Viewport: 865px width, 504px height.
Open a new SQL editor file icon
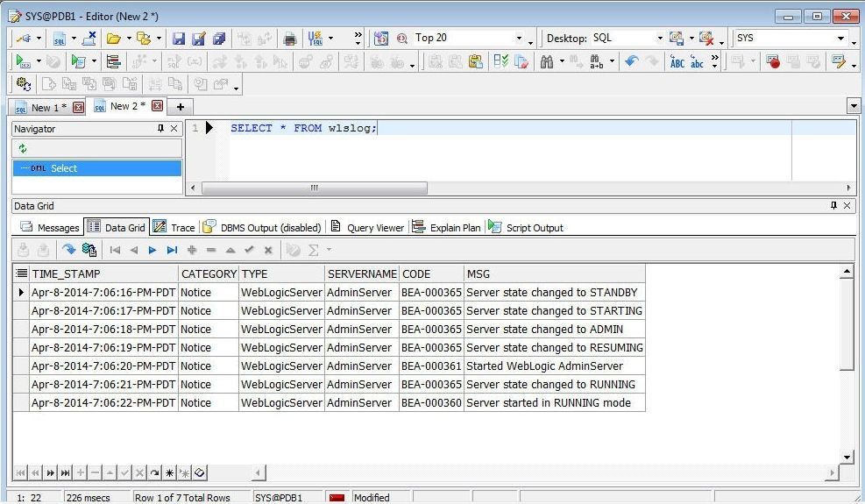[59, 39]
